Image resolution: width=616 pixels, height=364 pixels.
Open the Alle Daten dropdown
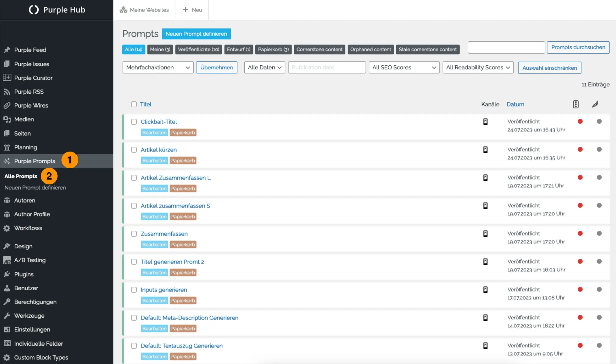pos(264,68)
